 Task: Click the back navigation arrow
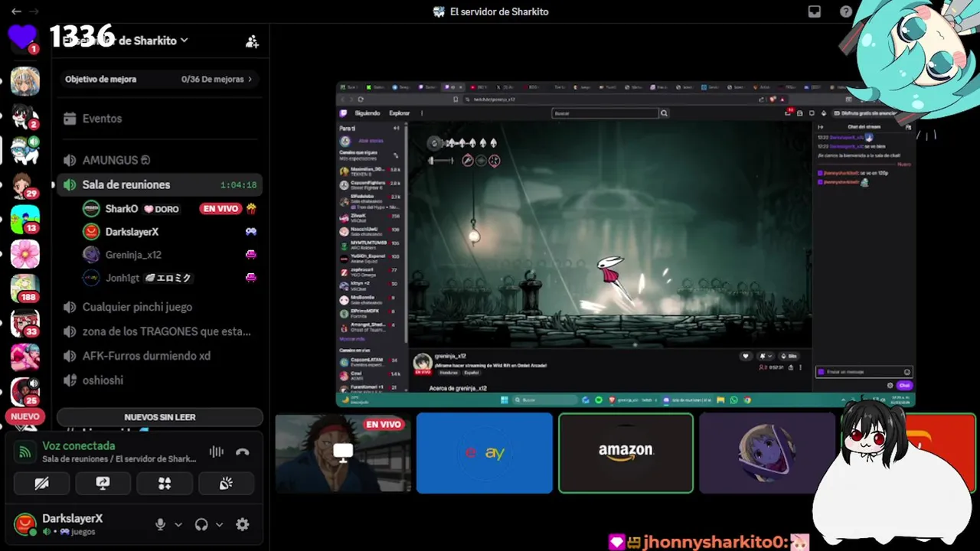click(16, 11)
